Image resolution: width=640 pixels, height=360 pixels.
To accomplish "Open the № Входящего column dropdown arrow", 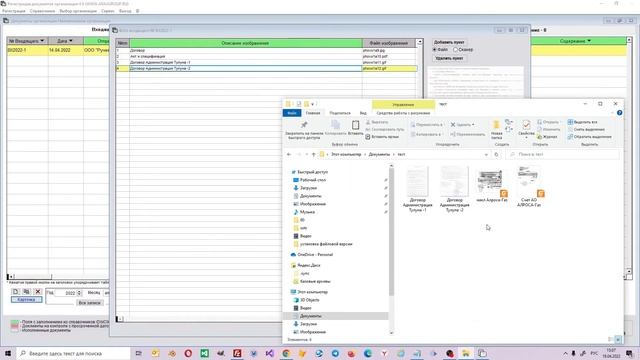I will pyautogui.click(x=42, y=41).
